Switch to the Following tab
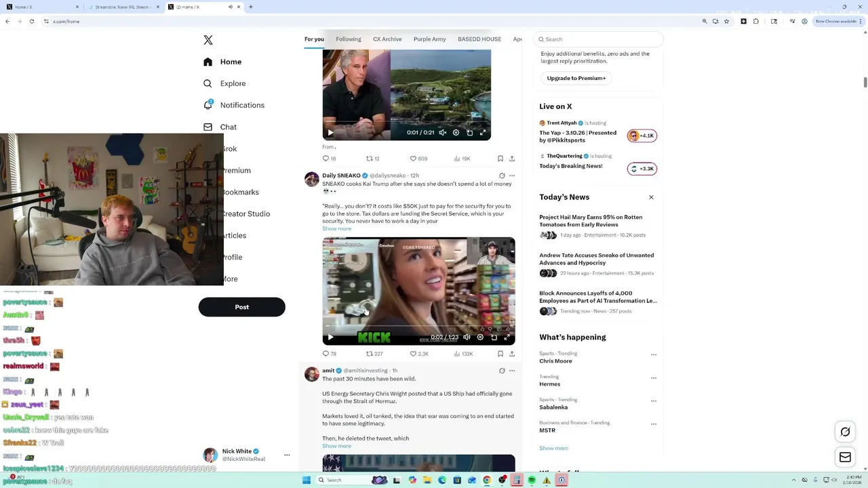 coord(349,39)
